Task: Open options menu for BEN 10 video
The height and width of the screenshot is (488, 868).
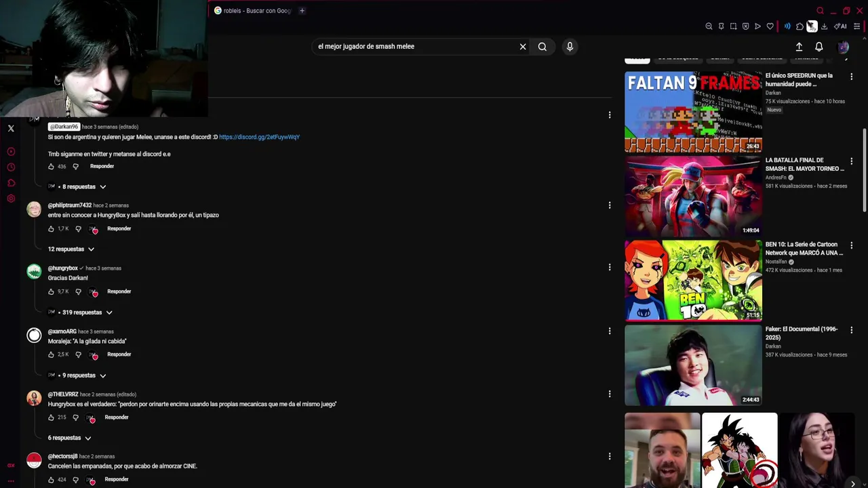Action: [852, 245]
